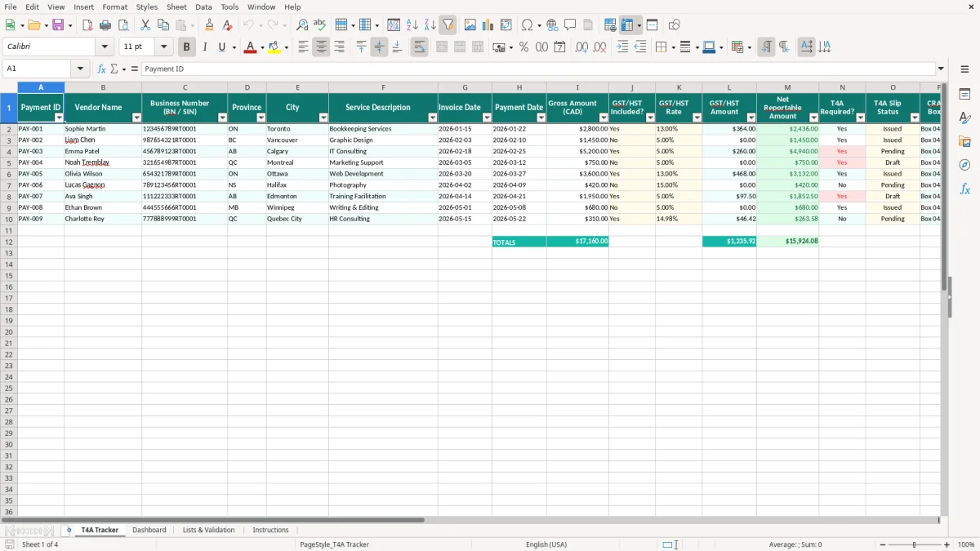
Task: Toggle the Left-To-Right text direction button
Action: coord(766,47)
